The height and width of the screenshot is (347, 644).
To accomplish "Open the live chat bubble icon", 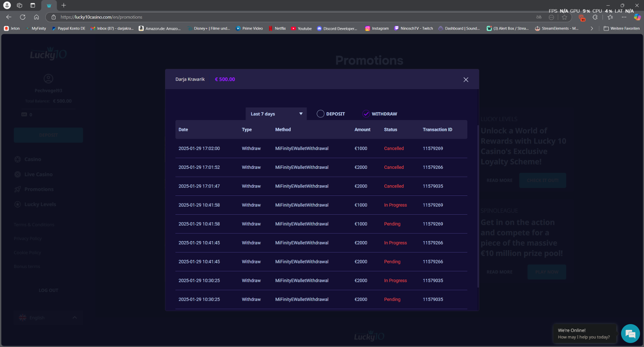I will pyautogui.click(x=630, y=334).
